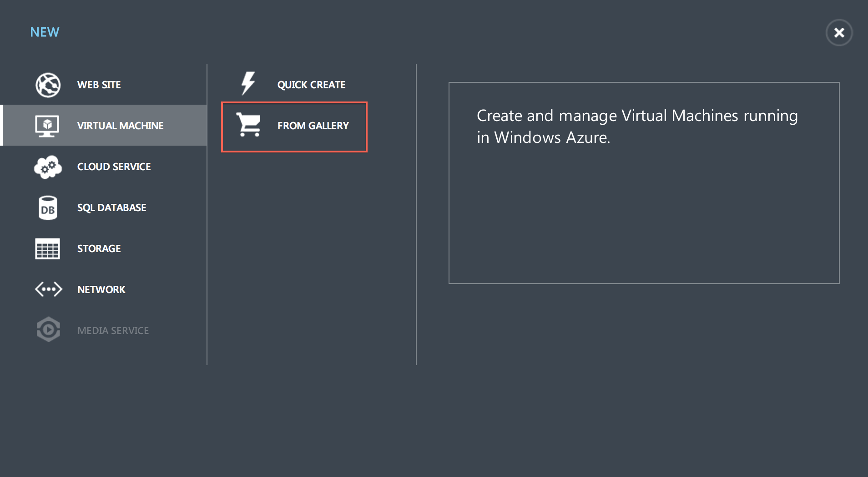Open the STORAGE category label
868x477 pixels.
pos(99,249)
